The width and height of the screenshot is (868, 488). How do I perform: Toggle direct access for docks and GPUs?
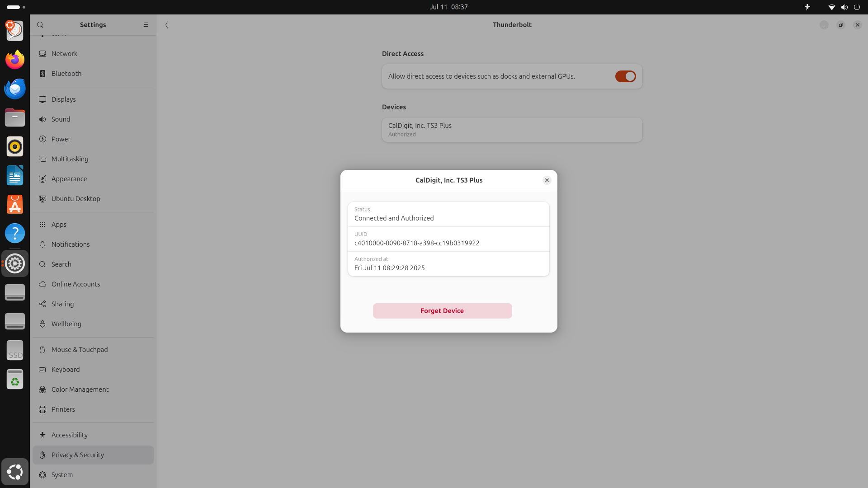tap(625, 76)
